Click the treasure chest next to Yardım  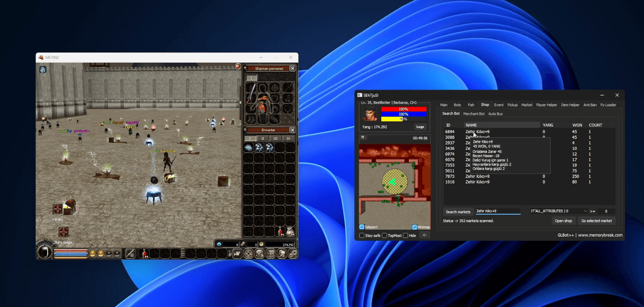click(x=70, y=207)
